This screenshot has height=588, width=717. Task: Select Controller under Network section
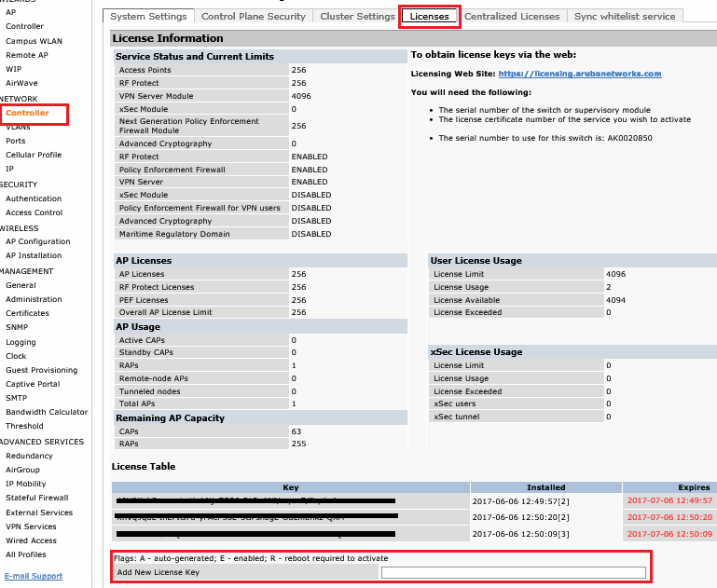coord(27,113)
